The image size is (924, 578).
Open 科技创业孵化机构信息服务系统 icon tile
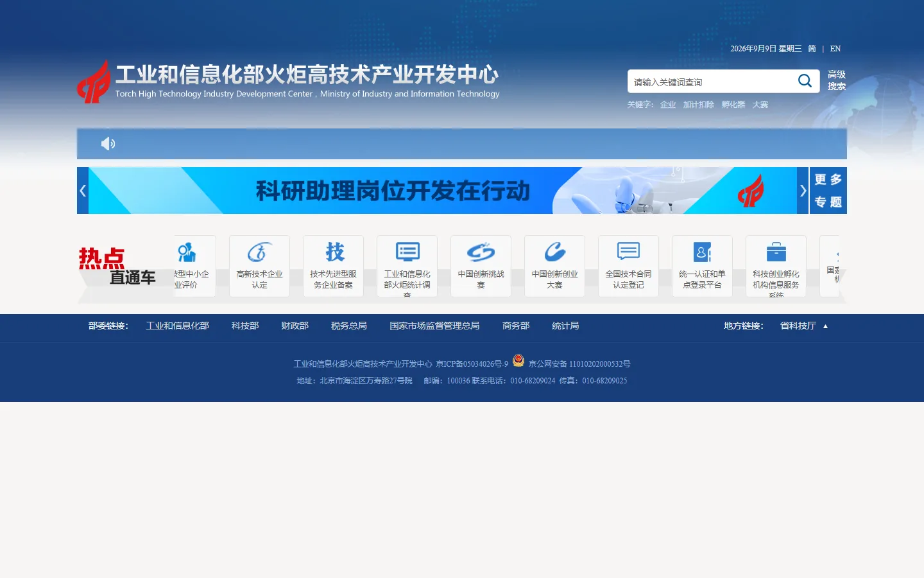[776, 266]
